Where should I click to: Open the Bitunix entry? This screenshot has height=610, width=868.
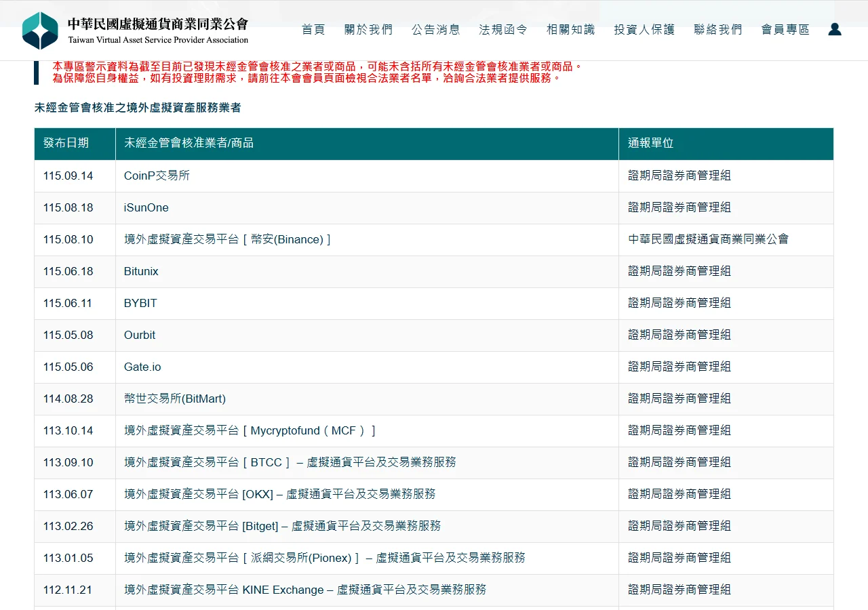[x=141, y=271]
